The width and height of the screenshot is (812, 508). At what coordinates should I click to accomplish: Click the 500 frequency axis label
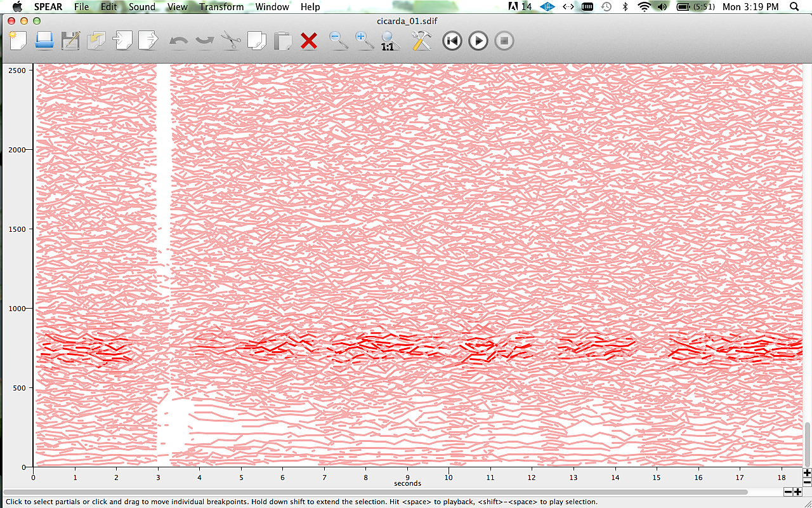click(x=19, y=388)
